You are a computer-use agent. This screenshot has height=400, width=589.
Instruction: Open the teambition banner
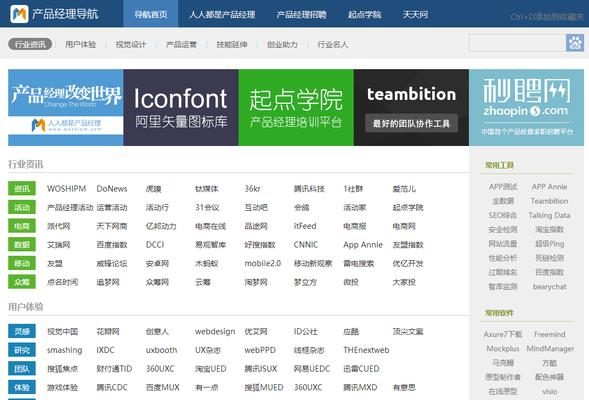(x=411, y=107)
